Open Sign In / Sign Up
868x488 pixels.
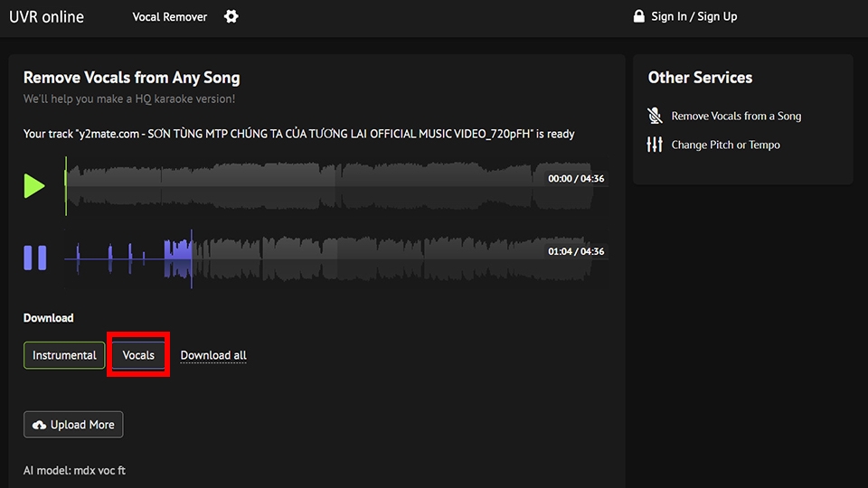coord(693,16)
